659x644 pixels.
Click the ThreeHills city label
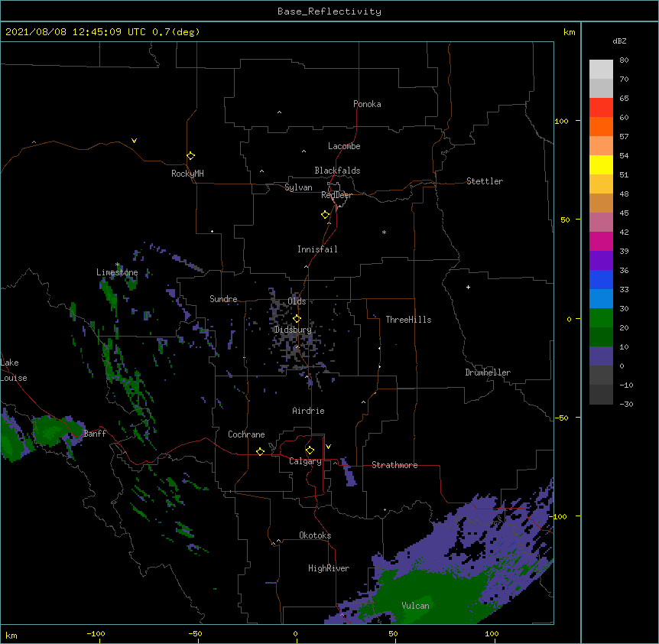point(408,320)
